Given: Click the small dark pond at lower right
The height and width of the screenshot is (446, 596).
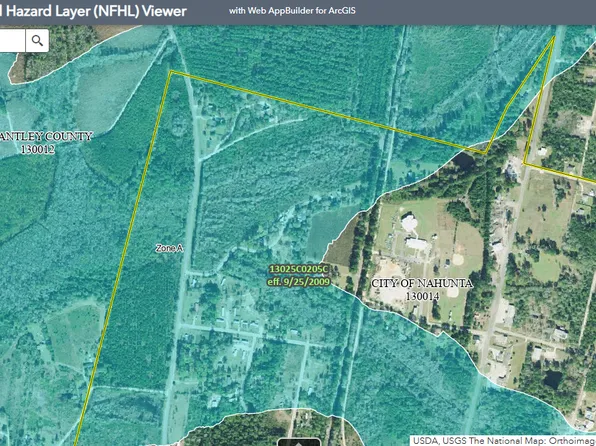Looking at the screenshot, I should 552,379.
